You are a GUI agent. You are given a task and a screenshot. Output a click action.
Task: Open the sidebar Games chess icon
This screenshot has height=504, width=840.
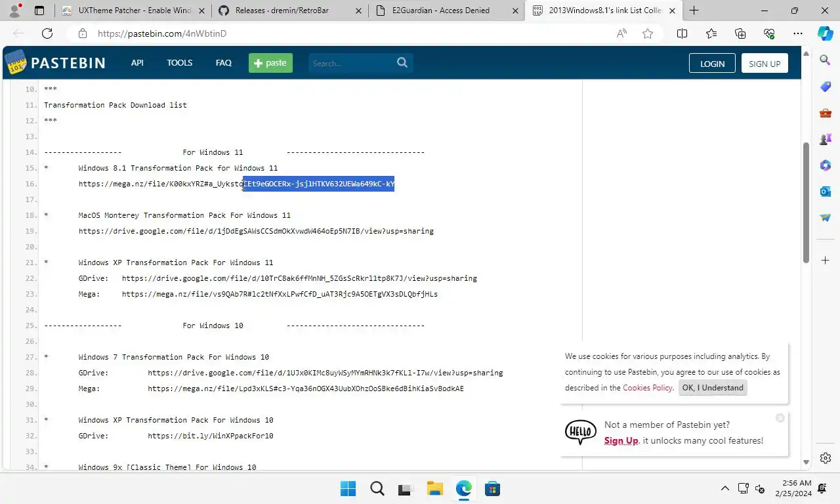point(826,139)
